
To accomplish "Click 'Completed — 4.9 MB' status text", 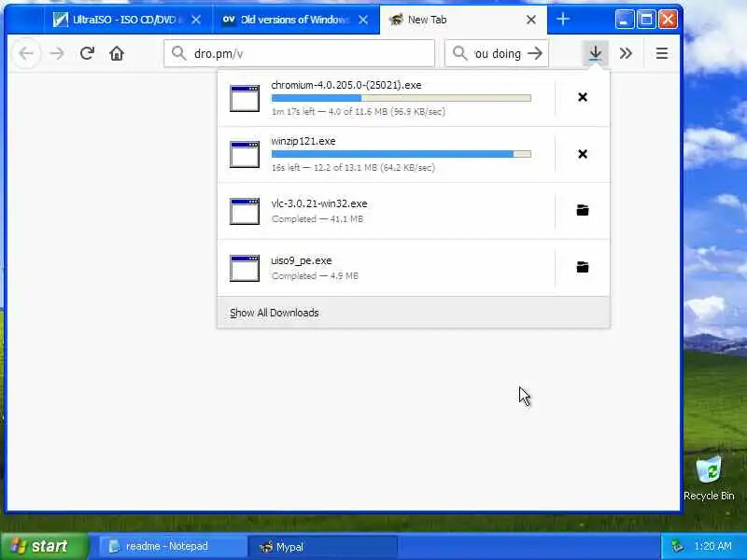I will [315, 276].
